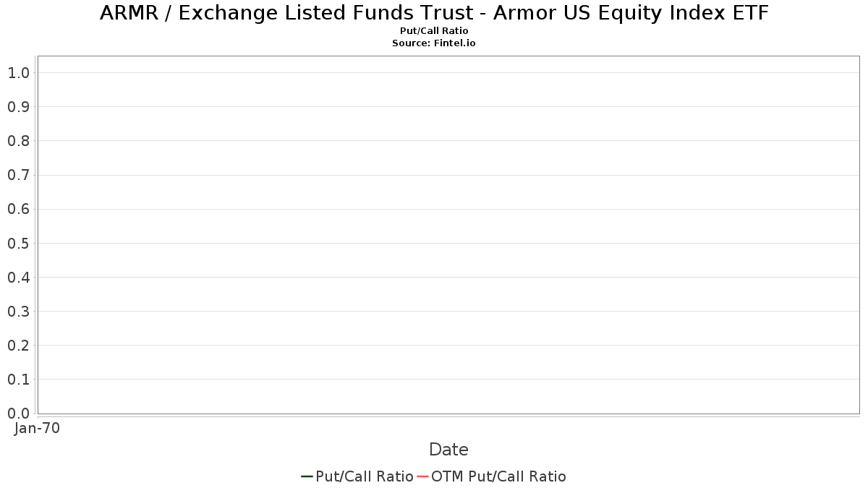868x488 pixels.
Task: Click the 0.4 y-axis tick label
Action: pyautogui.click(x=19, y=278)
